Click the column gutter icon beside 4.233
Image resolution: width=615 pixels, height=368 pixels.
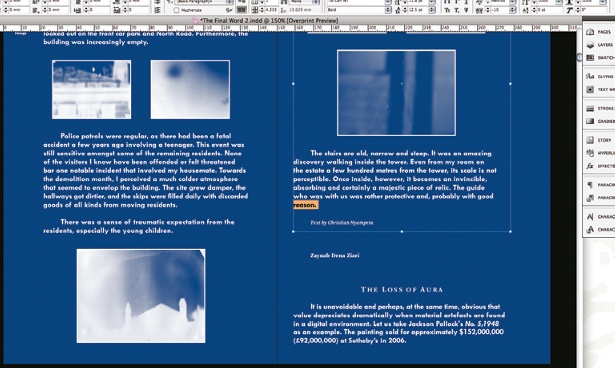click(x=255, y=10)
